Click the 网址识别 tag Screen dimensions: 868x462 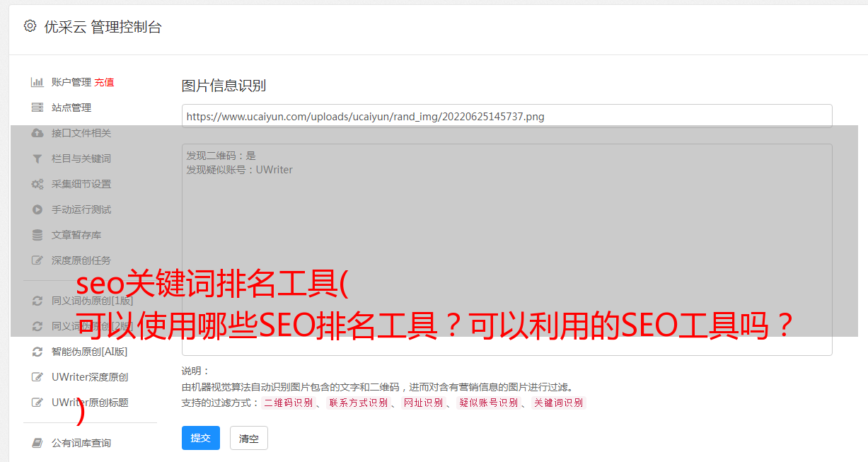pyautogui.click(x=423, y=403)
